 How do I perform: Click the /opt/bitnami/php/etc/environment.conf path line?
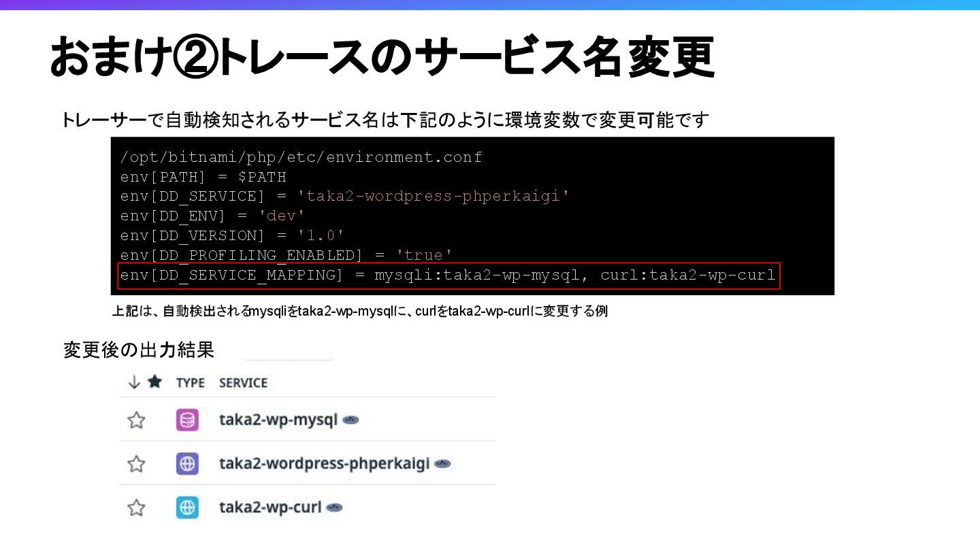coord(301,157)
